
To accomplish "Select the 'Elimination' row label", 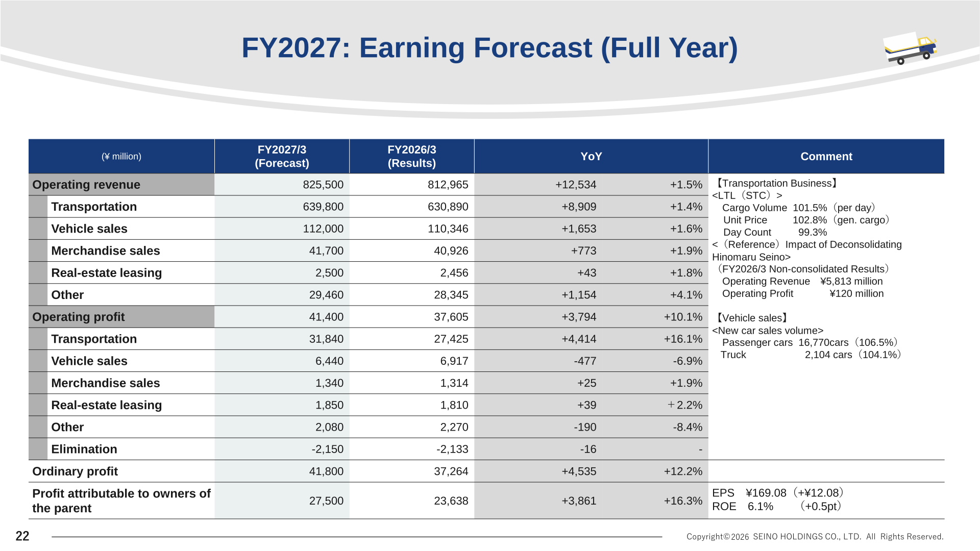I will coord(84,449).
